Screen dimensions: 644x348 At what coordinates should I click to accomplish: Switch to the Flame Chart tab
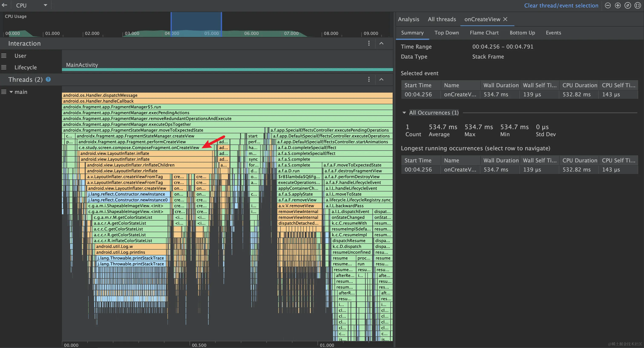pos(484,33)
